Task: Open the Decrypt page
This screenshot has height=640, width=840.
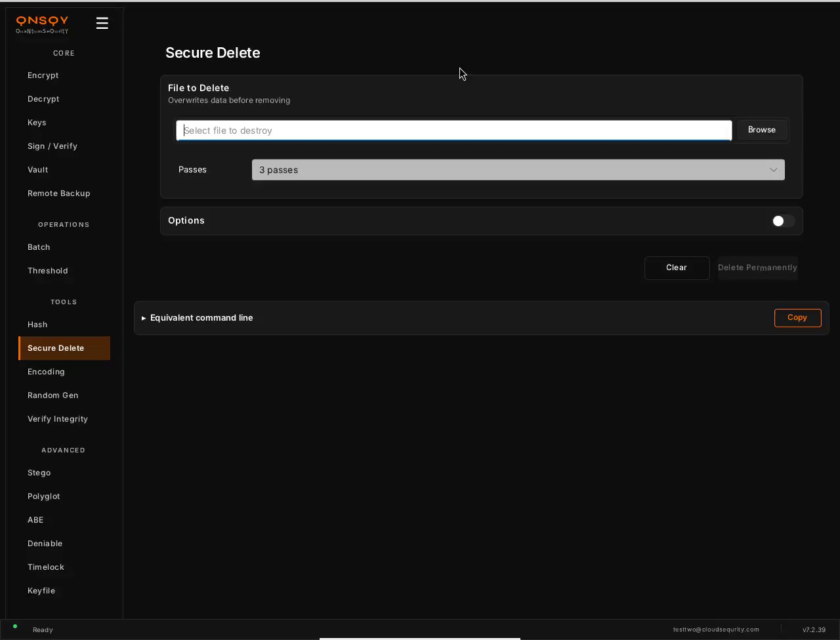Action: [x=64, y=99]
